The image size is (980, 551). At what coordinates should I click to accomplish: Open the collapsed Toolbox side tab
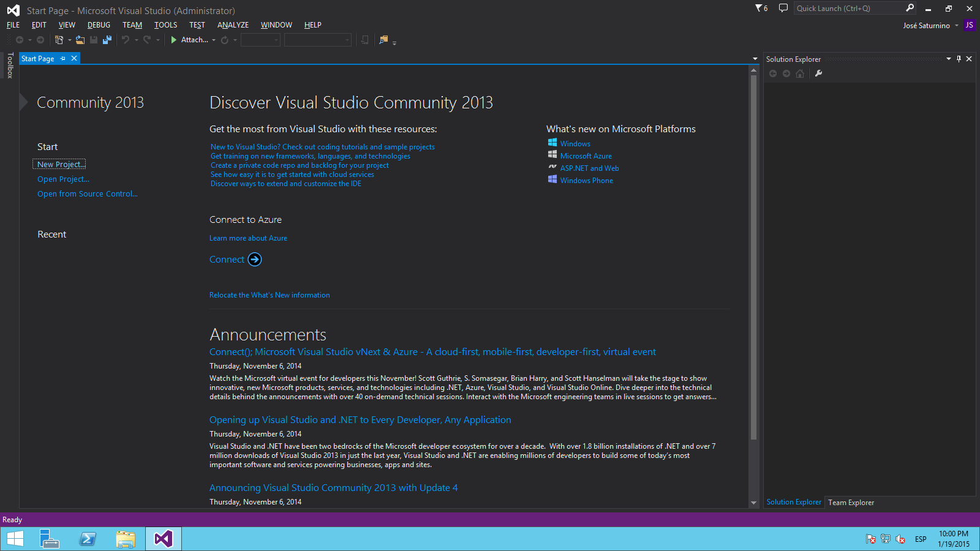click(x=10, y=66)
